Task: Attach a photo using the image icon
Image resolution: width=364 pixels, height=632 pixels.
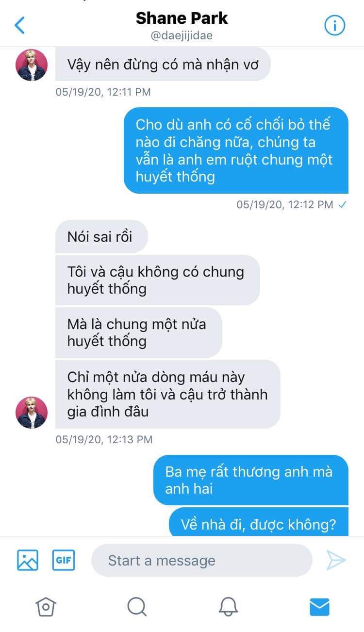Action: pyautogui.click(x=28, y=560)
